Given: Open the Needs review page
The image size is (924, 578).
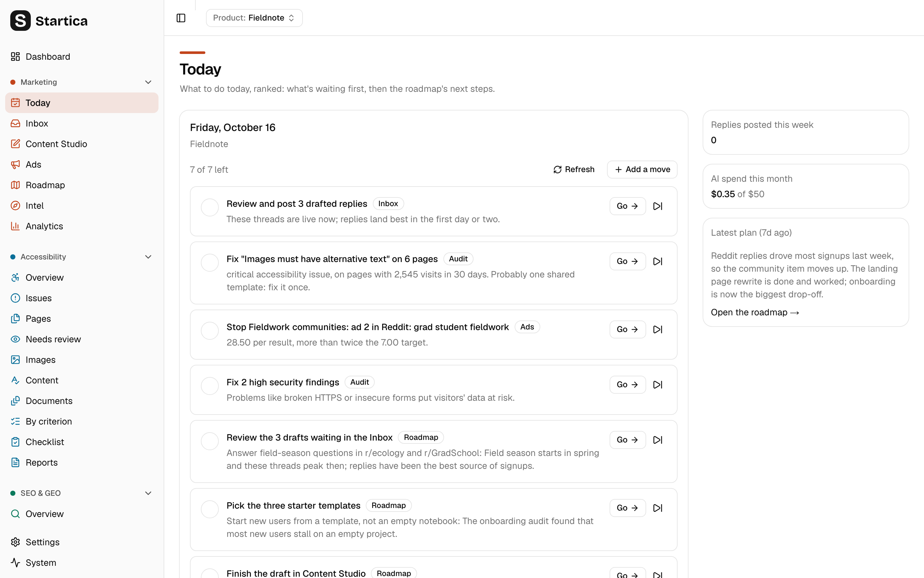Looking at the screenshot, I should coord(82,339).
